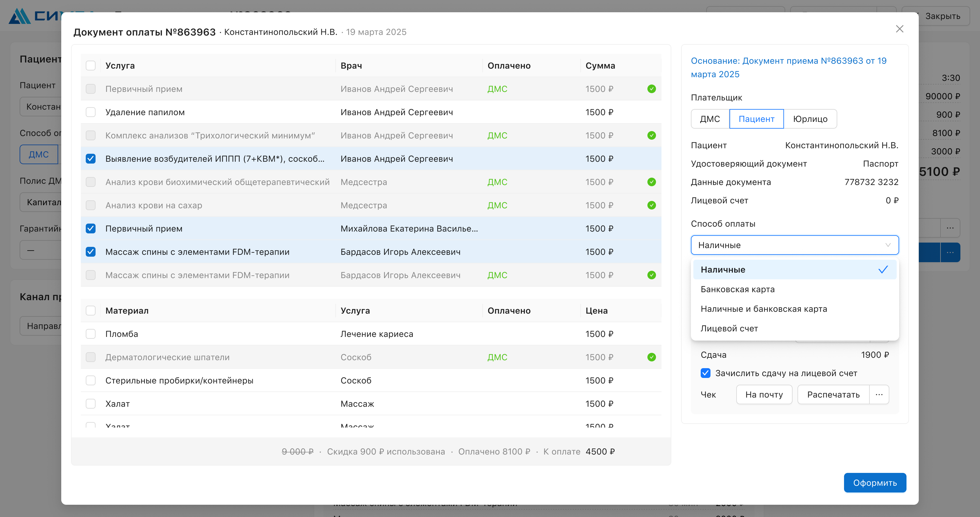Click ДМС payment tab in background window
The width and height of the screenshot is (980, 517).
click(39, 154)
